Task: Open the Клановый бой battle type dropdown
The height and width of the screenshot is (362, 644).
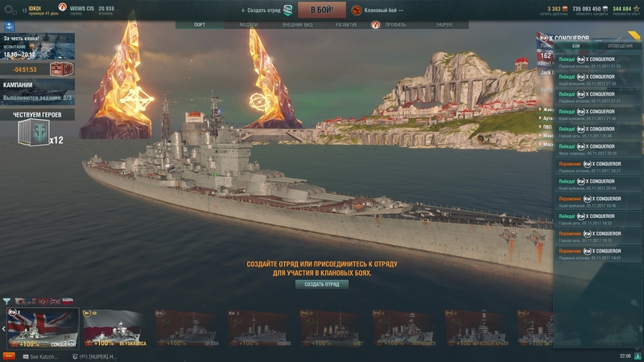Action: (378, 10)
